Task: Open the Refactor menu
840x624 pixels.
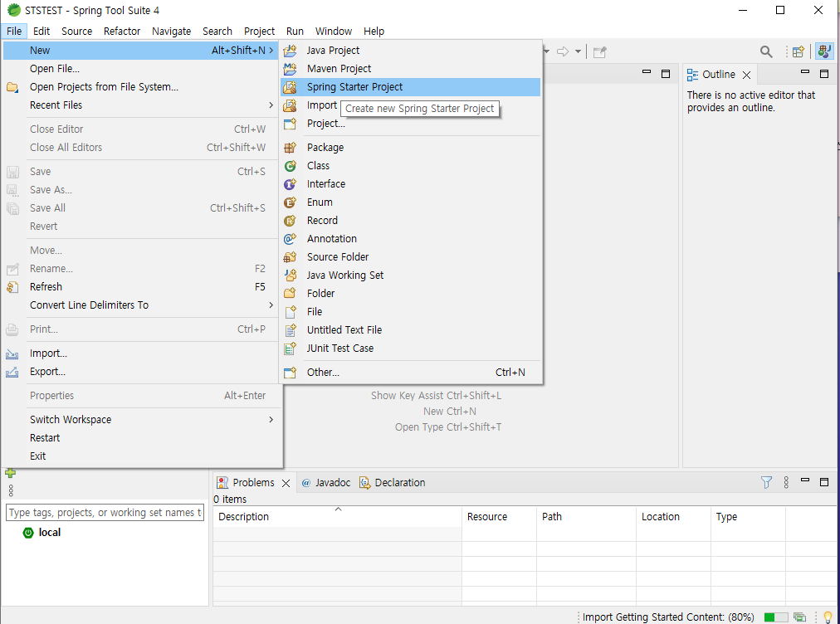Action: tap(122, 31)
